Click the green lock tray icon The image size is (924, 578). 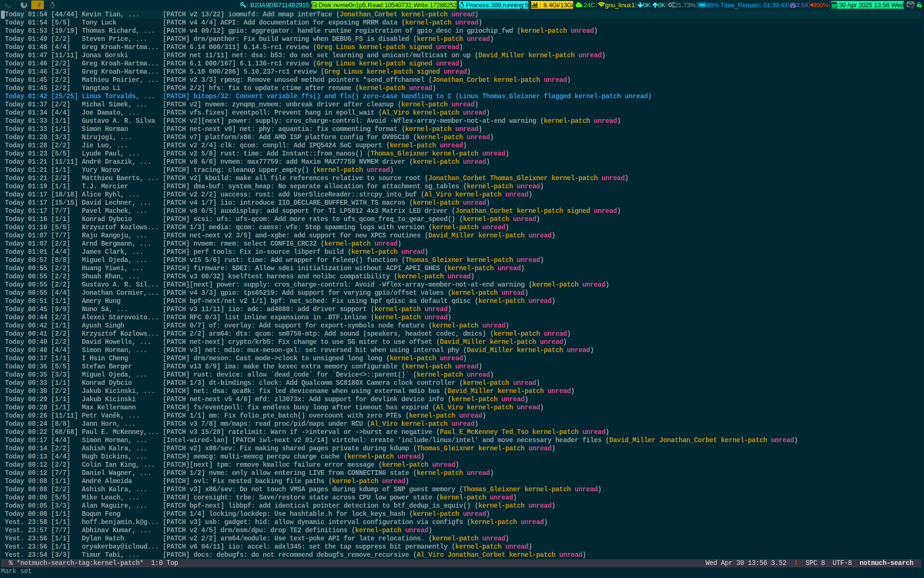pyautogui.click(x=919, y=5)
